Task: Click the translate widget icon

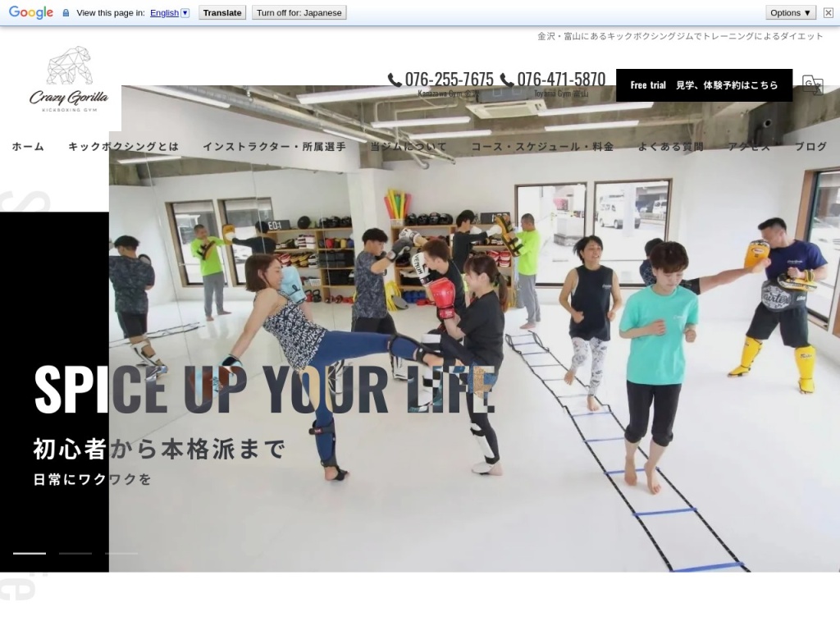Action: [x=812, y=84]
